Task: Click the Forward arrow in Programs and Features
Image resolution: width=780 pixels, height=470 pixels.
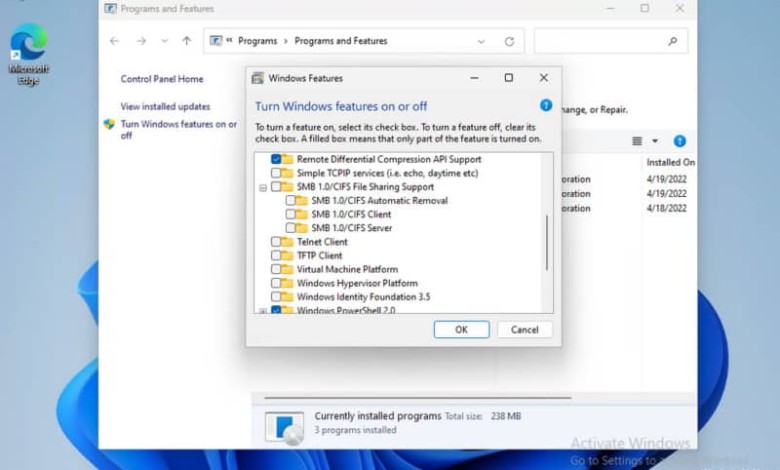Action: [x=141, y=41]
